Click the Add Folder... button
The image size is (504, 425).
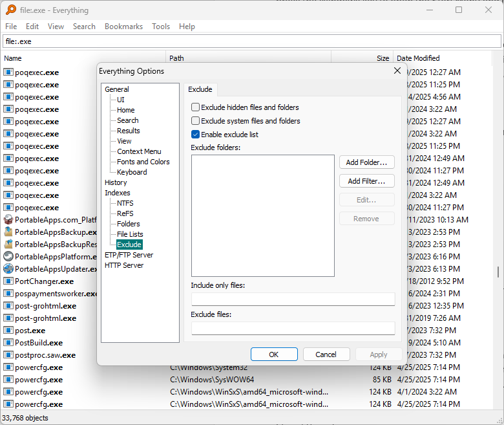pos(367,162)
